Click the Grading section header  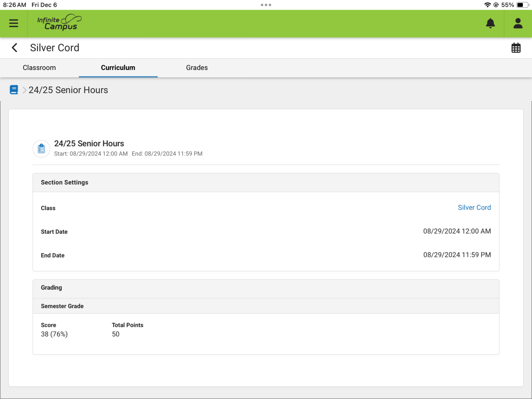tap(266, 288)
